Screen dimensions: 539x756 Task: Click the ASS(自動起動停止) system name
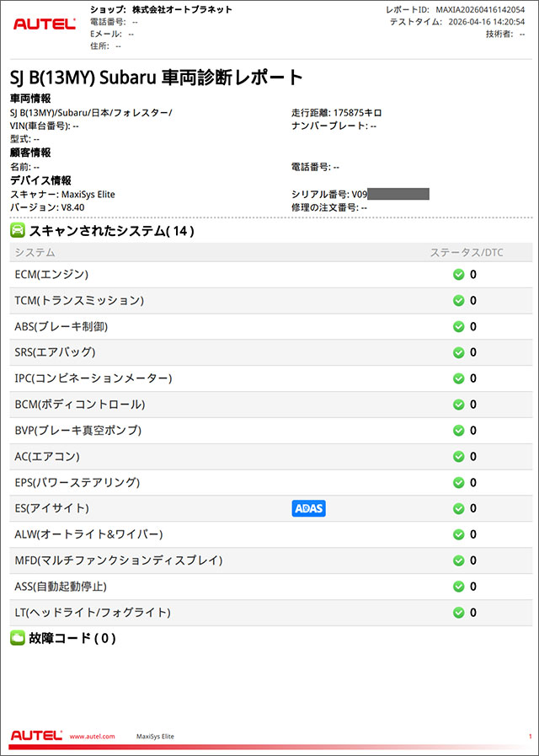click(x=61, y=587)
